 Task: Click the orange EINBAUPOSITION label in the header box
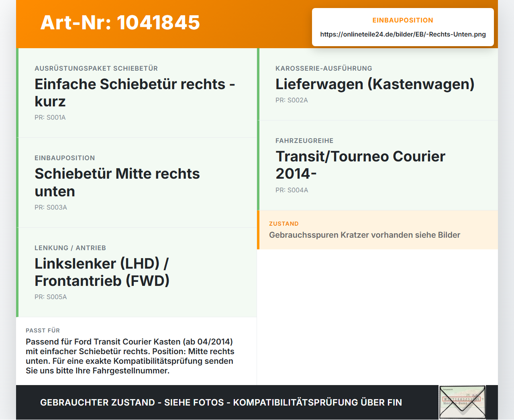point(403,20)
